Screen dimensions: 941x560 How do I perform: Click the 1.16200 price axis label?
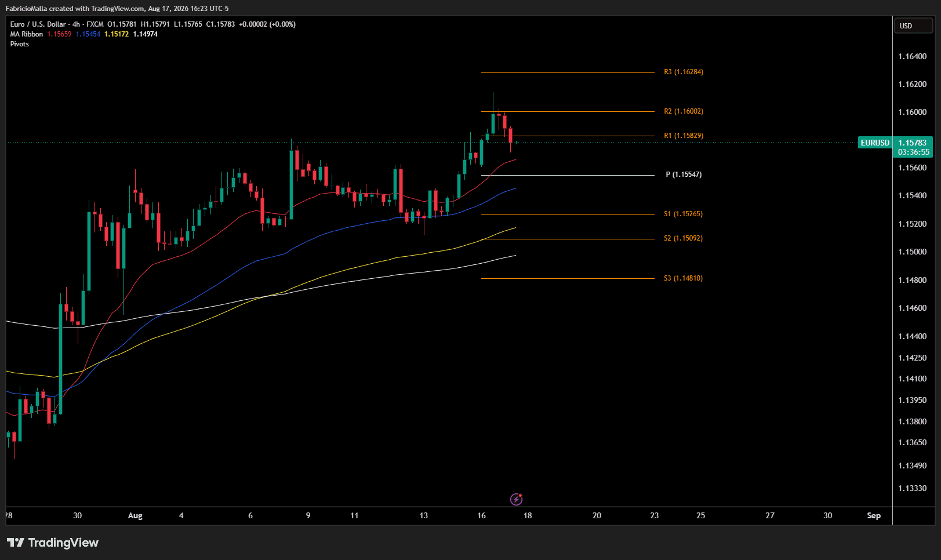tap(913, 84)
